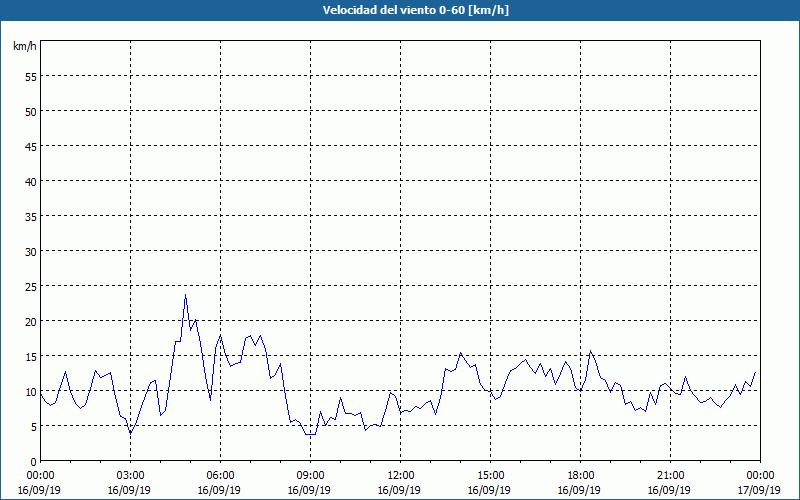Click the 09:00 time label
The height and width of the screenshot is (500, 800).
coord(310,476)
